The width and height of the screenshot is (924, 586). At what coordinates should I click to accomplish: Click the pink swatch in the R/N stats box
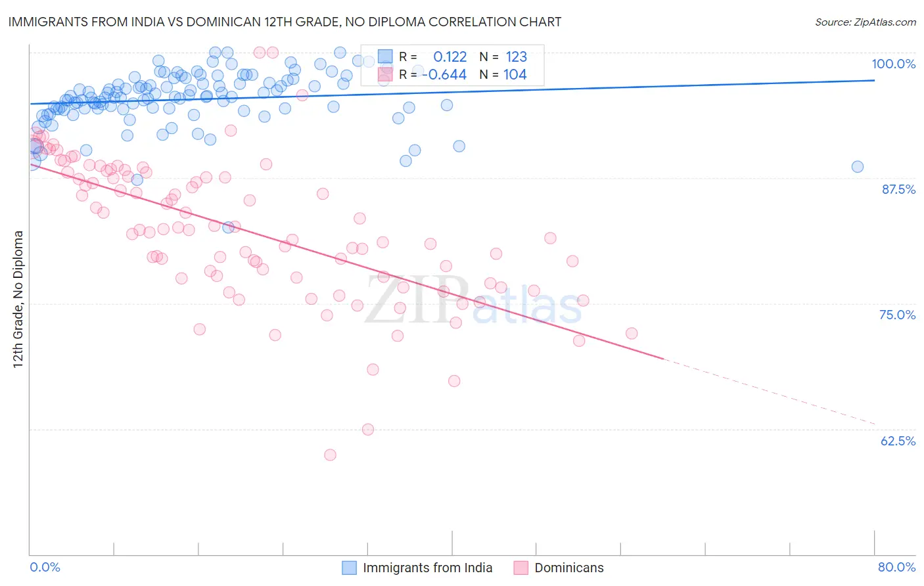pyautogui.click(x=385, y=74)
